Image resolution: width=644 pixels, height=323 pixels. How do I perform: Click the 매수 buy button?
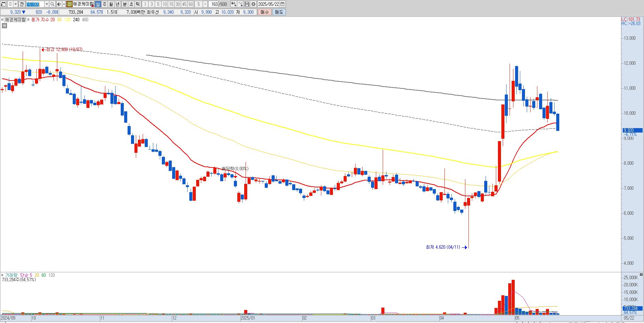[x=264, y=12]
